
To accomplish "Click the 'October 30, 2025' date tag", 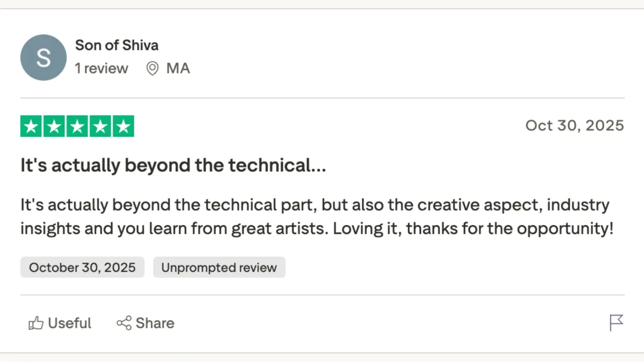I will tap(82, 267).
